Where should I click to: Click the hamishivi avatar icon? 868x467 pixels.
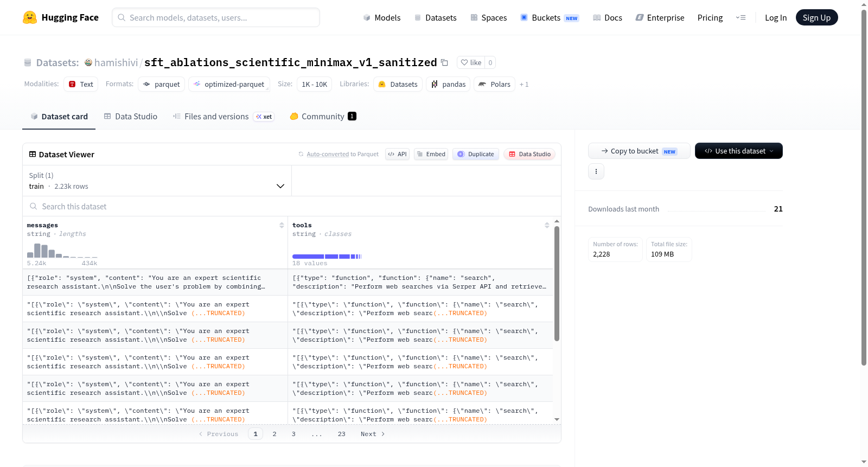click(88, 62)
